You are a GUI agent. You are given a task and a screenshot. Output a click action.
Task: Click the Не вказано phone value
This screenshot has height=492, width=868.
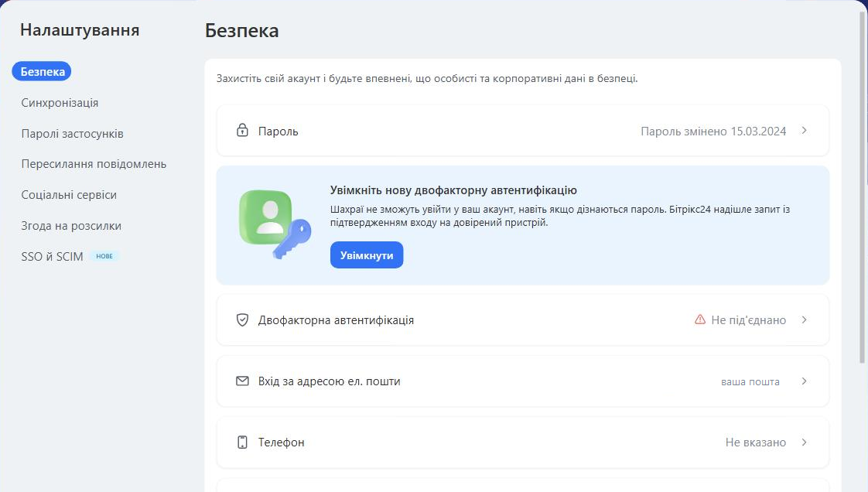tap(756, 442)
